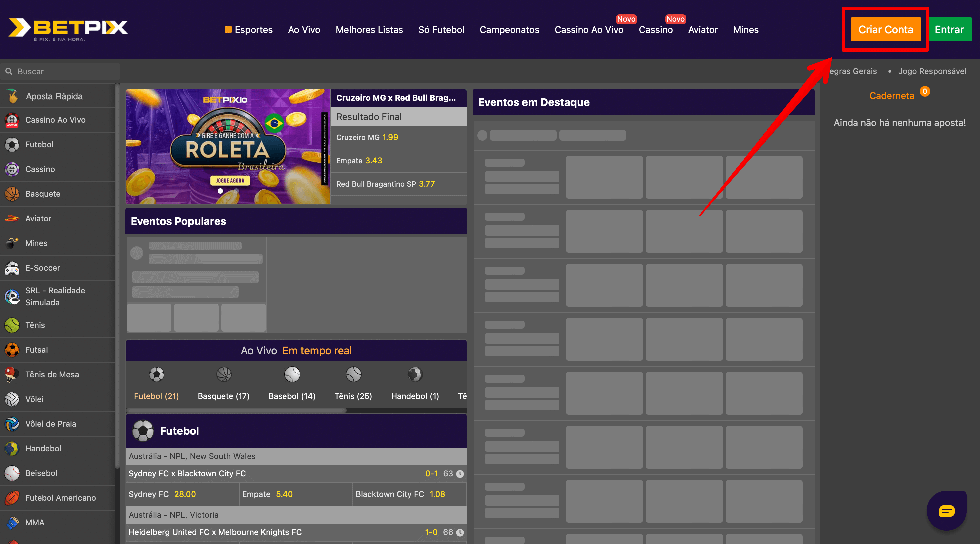This screenshot has height=544, width=980.
Task: Select Sydney FC odds 28.00
Action: click(x=182, y=494)
